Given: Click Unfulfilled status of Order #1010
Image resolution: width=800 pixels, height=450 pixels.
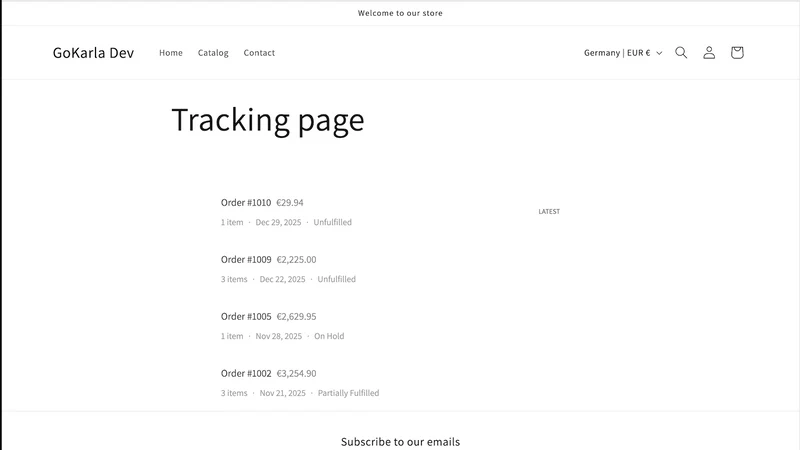Looking at the screenshot, I should tap(333, 222).
